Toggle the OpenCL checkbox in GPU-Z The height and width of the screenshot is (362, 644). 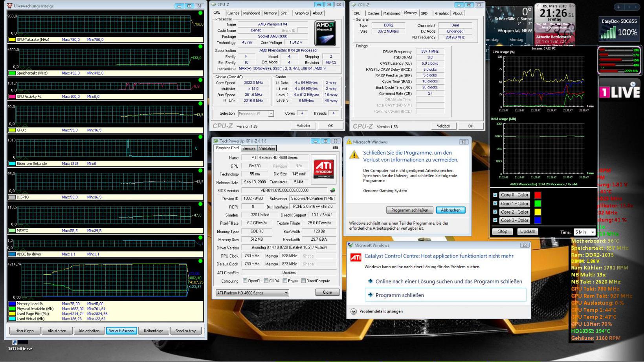point(245,281)
